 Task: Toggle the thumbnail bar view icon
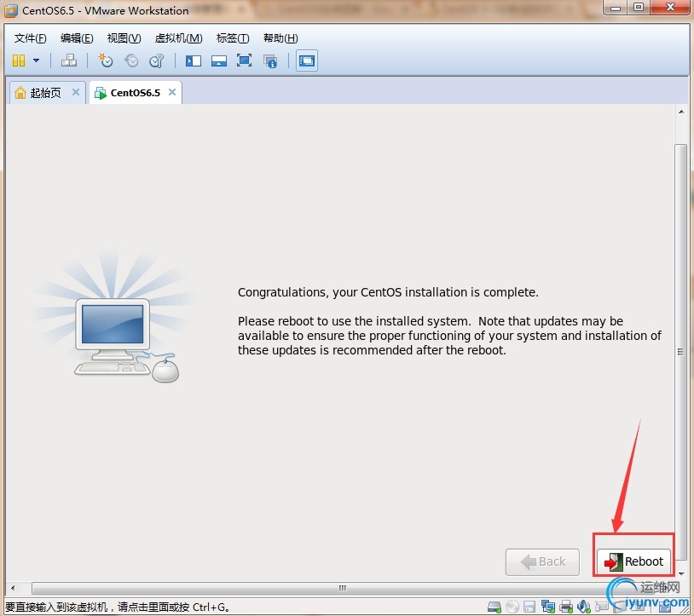pyautogui.click(x=219, y=60)
